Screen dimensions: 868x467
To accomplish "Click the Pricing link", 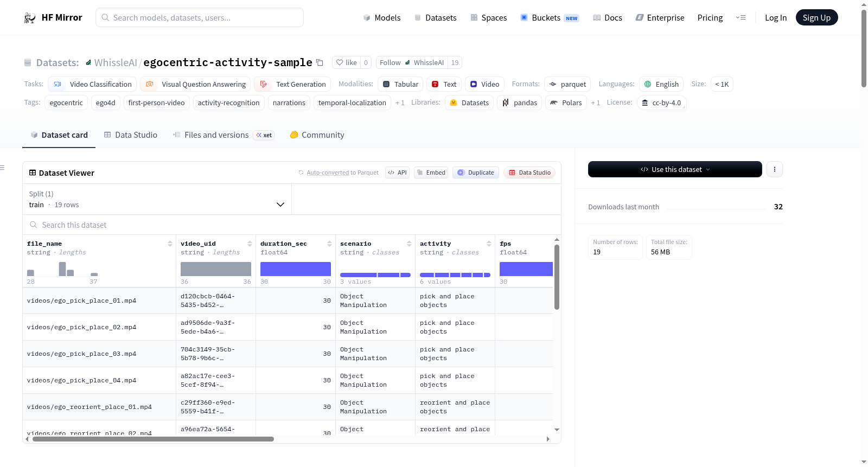I will [710, 18].
